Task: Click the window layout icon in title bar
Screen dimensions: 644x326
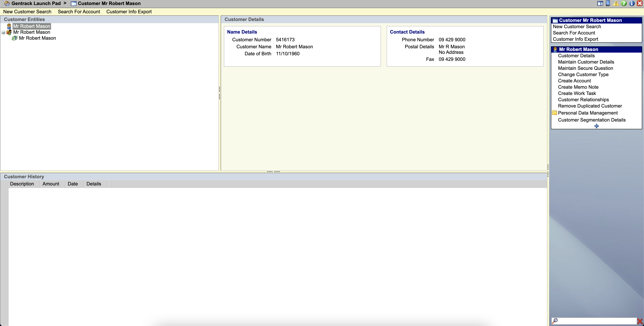Action: tap(600, 3)
